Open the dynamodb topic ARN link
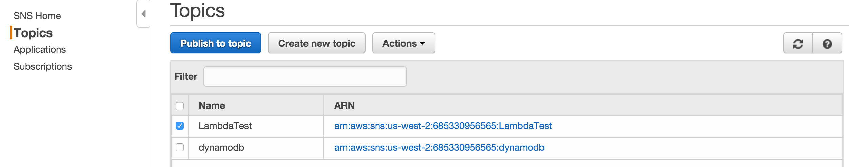The image size is (868, 167). tap(439, 148)
